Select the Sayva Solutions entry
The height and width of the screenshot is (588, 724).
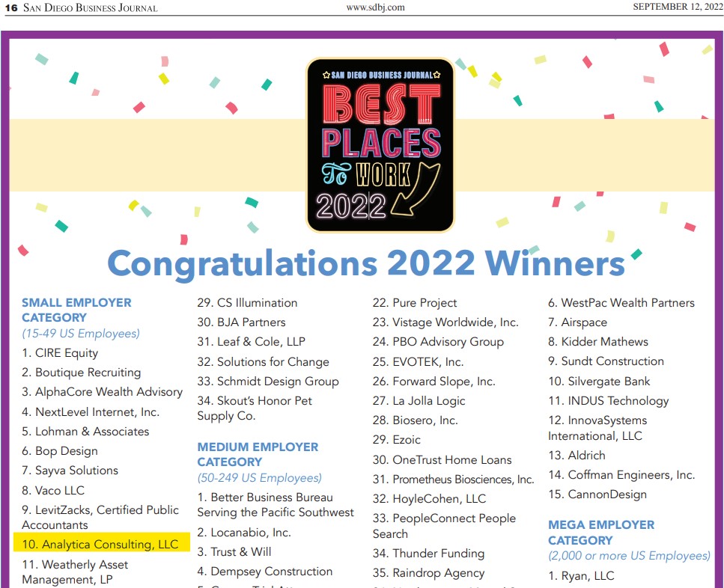(70, 471)
